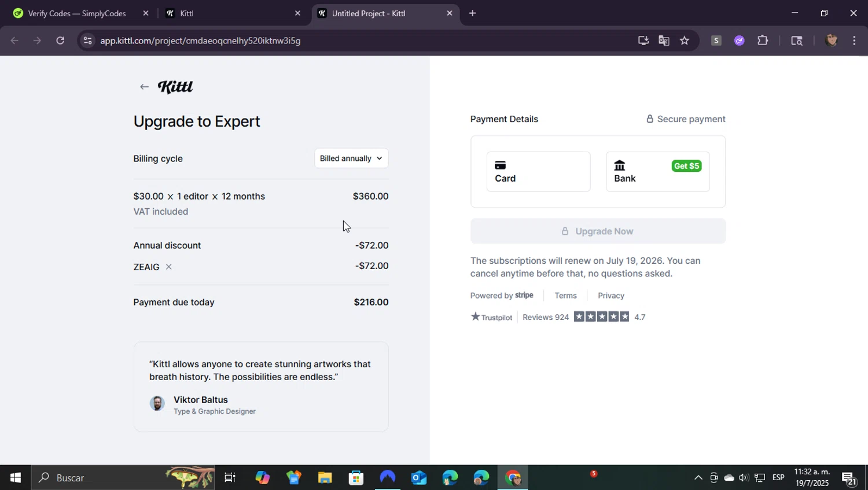Image resolution: width=868 pixels, height=490 pixels.
Task: Click the Kittl logo
Action: [175, 87]
